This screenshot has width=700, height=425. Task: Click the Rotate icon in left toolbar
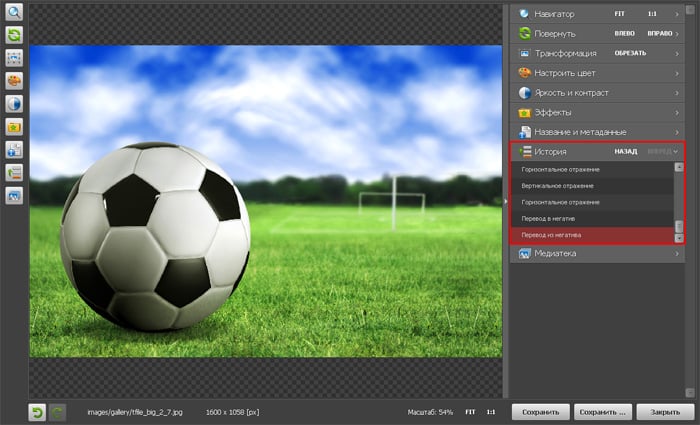15,35
